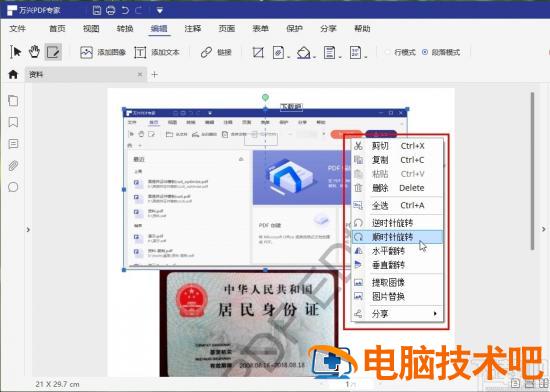Open the page thumbnails panel
The image size is (550, 392).
click(x=13, y=101)
